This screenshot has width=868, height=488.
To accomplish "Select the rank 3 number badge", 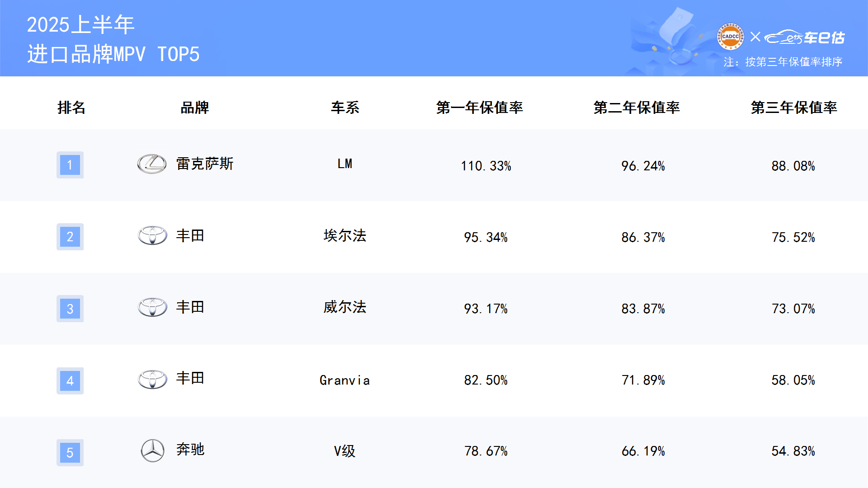I will 70,309.
